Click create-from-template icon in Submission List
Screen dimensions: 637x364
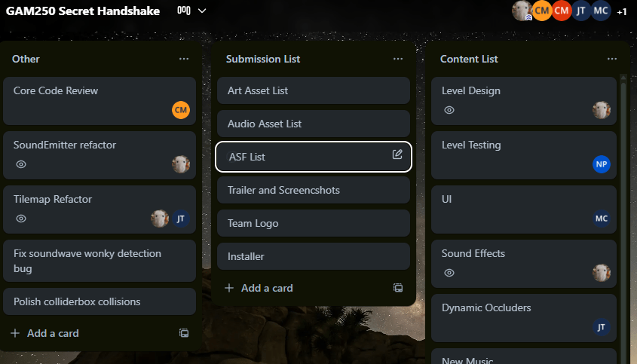[398, 288]
